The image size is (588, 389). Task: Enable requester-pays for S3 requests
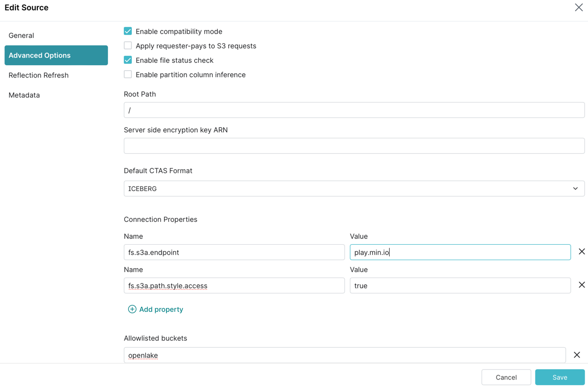(x=128, y=46)
